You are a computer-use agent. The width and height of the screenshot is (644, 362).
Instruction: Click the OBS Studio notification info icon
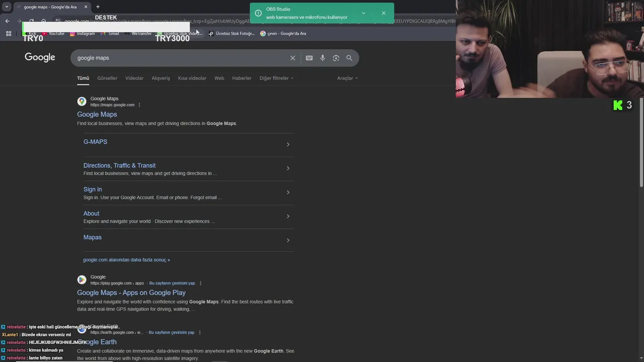[x=258, y=13]
